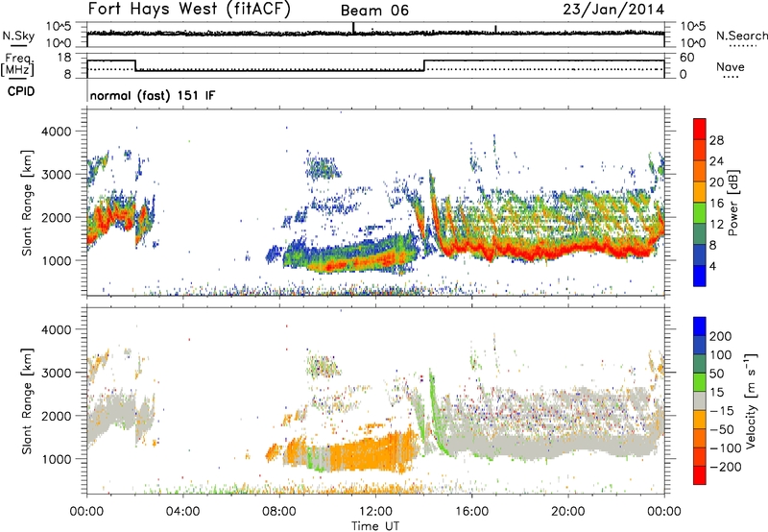The image size is (768, 532).
Task: Click the '04:00' time tick label
Action: tap(182, 511)
